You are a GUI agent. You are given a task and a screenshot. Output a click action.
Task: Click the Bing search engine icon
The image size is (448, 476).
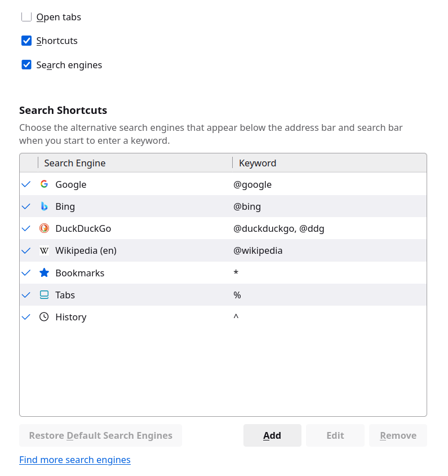coord(44,206)
